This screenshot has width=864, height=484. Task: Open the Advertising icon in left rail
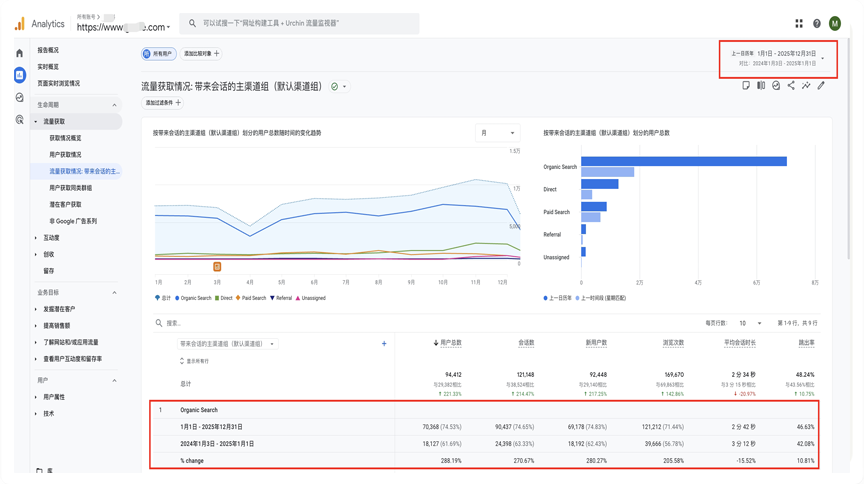pos(19,120)
